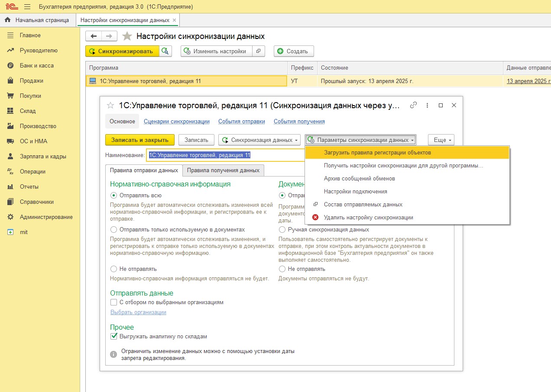This screenshot has width=551, height=392.
Task: Open the Еще dropdown menu
Action: pos(441,140)
